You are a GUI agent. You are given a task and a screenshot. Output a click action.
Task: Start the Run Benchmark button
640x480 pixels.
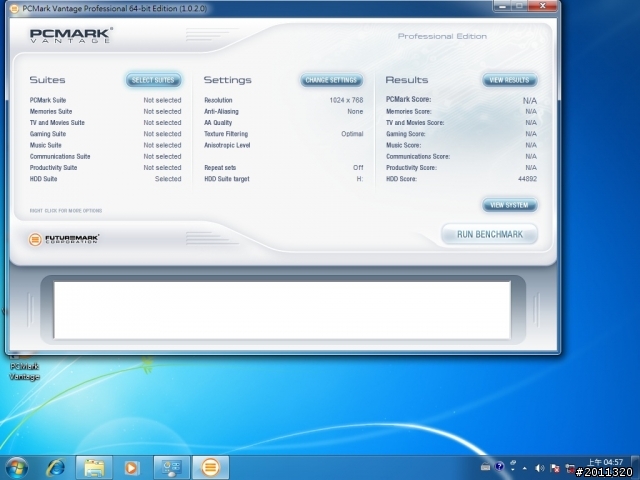489,234
